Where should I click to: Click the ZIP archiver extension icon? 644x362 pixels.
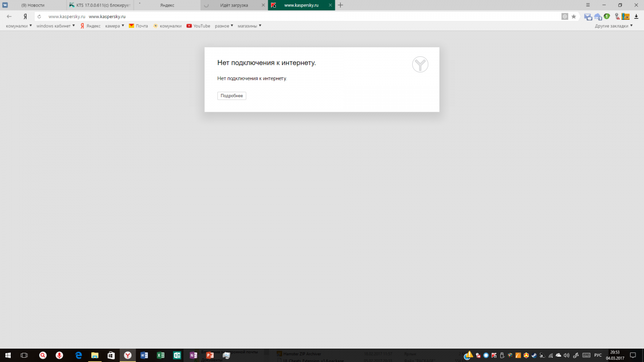625,17
